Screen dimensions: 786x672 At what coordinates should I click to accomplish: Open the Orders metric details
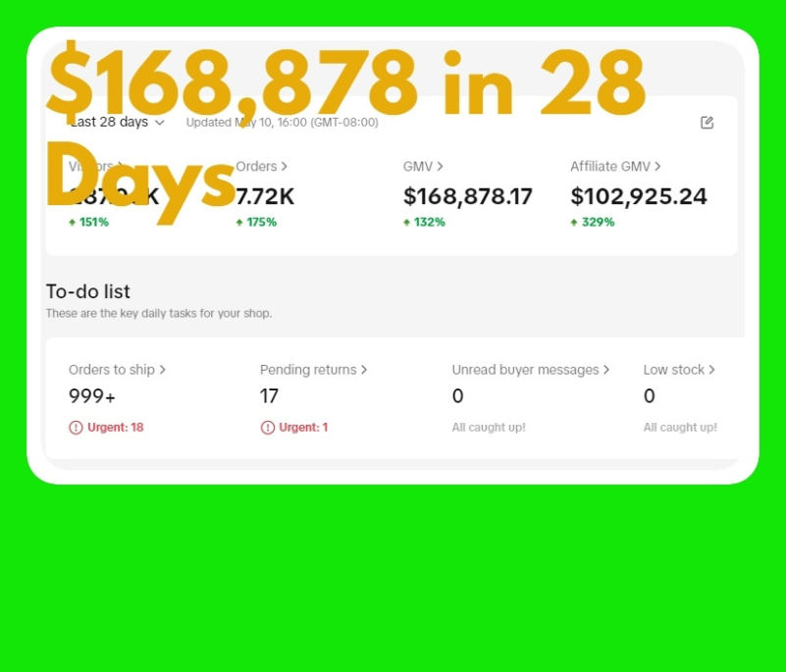tap(262, 167)
